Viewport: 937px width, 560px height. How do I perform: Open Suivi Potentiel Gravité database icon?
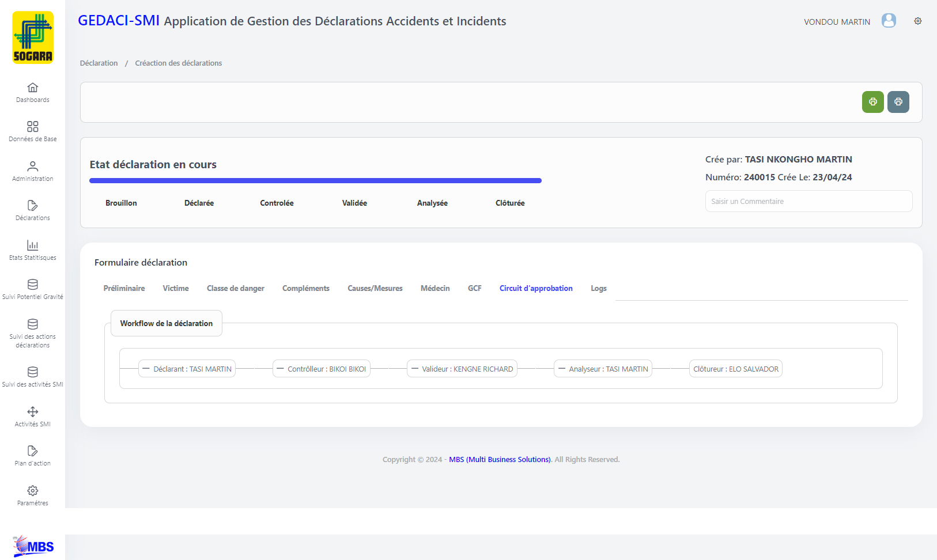[33, 285]
